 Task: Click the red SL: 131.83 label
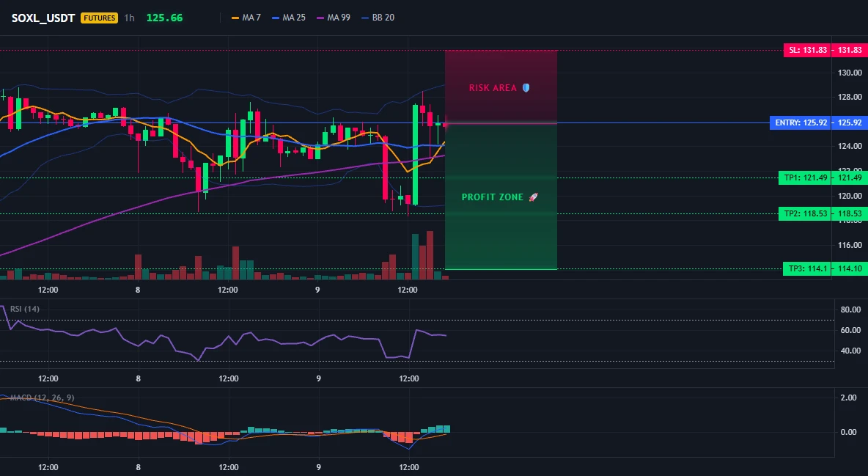[808, 51]
